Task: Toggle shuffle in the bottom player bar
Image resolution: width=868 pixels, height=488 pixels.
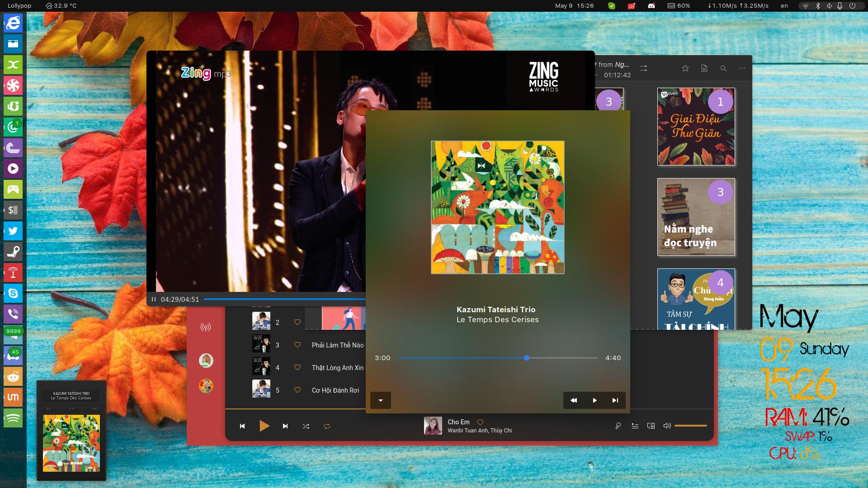Action: [x=306, y=426]
